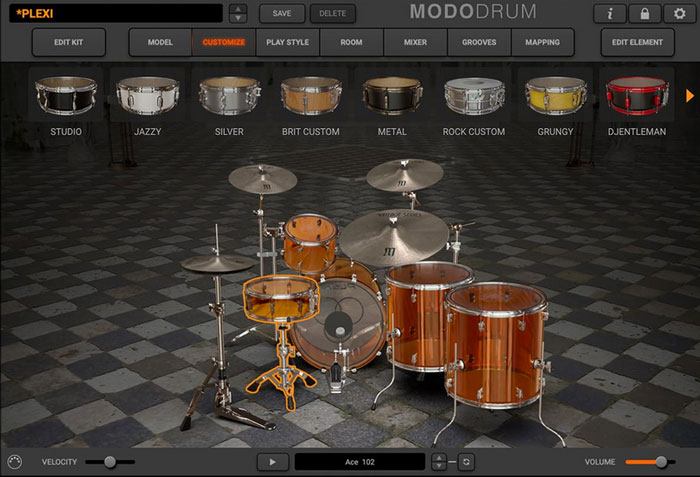Screen dimensions: 700x477
Task: Select the Brit Custom snare
Action: pyautogui.click(x=311, y=96)
